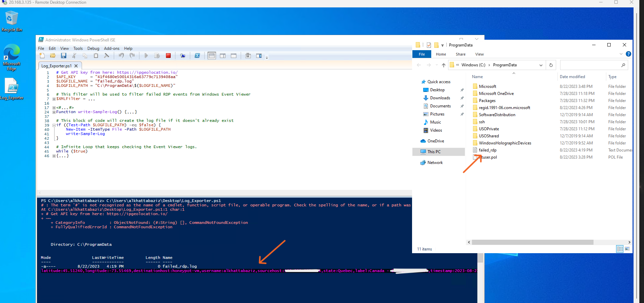The height and width of the screenshot is (303, 644).
Task: Open the Start PowerShell.exe icon
Action: click(197, 56)
